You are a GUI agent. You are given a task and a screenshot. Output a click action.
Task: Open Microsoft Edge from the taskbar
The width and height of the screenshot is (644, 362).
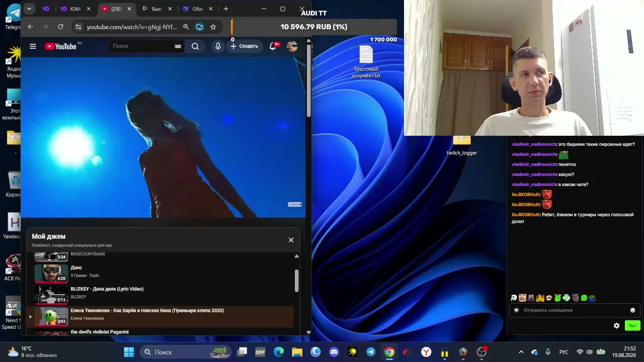click(278, 352)
